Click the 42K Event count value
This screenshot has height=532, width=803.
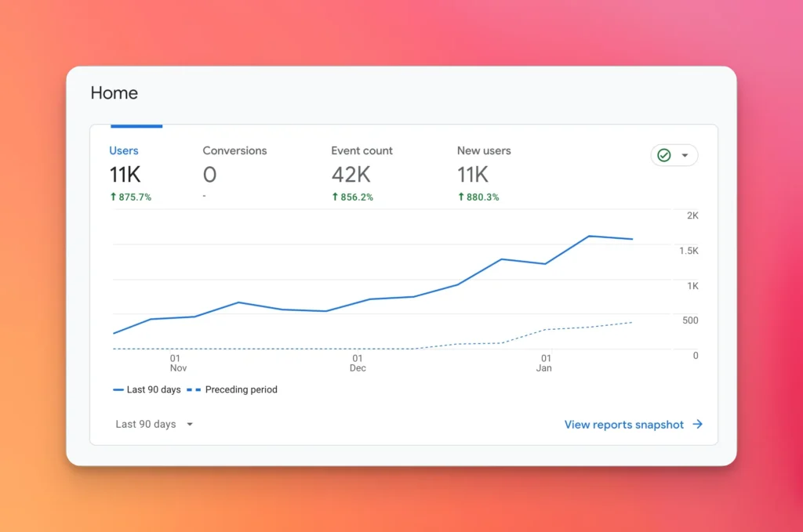pos(351,174)
